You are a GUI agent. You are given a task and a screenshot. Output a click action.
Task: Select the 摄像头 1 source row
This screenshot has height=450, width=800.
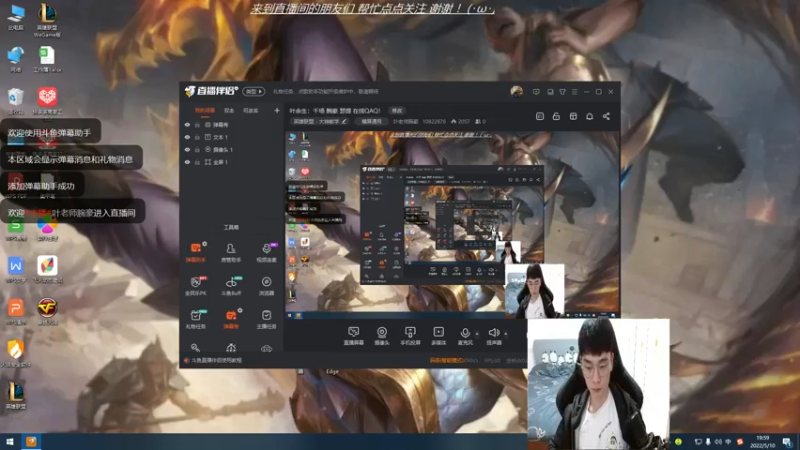pyautogui.click(x=232, y=149)
